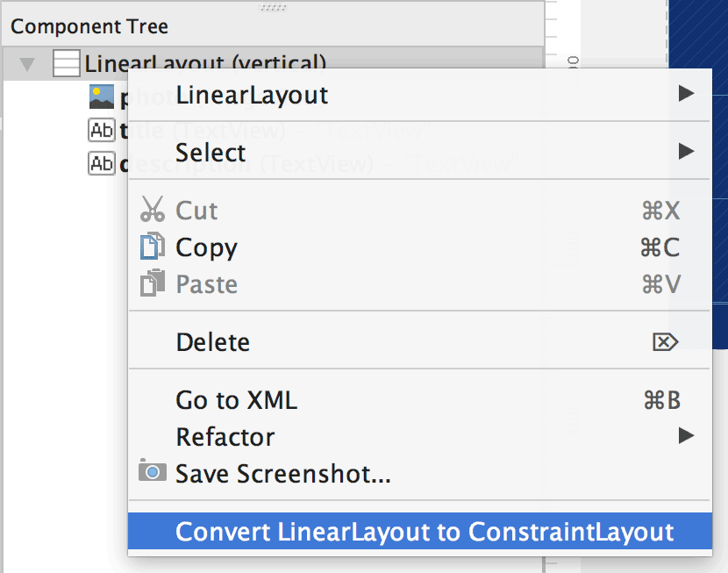728x573 pixels.
Task: Click the Ab icon next to description TextView
Action: click(x=102, y=163)
